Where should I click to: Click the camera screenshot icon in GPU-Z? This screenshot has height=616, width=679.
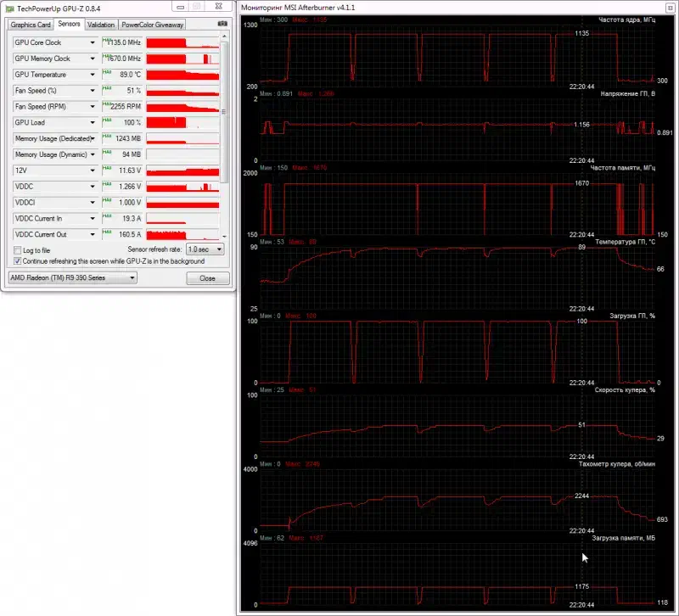[x=222, y=25]
